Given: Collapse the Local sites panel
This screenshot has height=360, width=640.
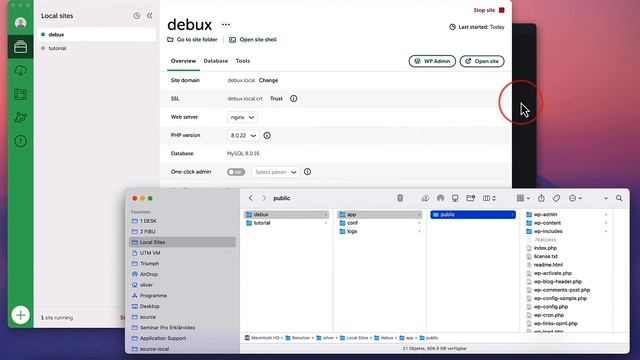Looking at the screenshot, I should (150, 16).
